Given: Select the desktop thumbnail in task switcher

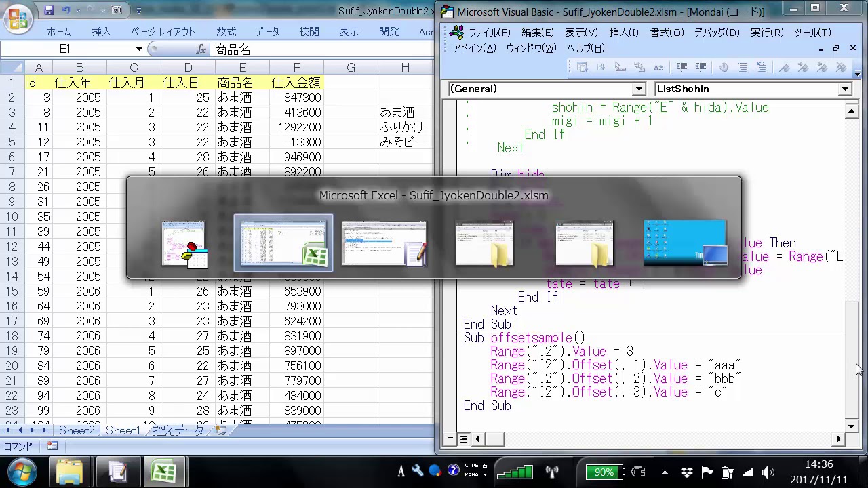Looking at the screenshot, I should (x=685, y=243).
